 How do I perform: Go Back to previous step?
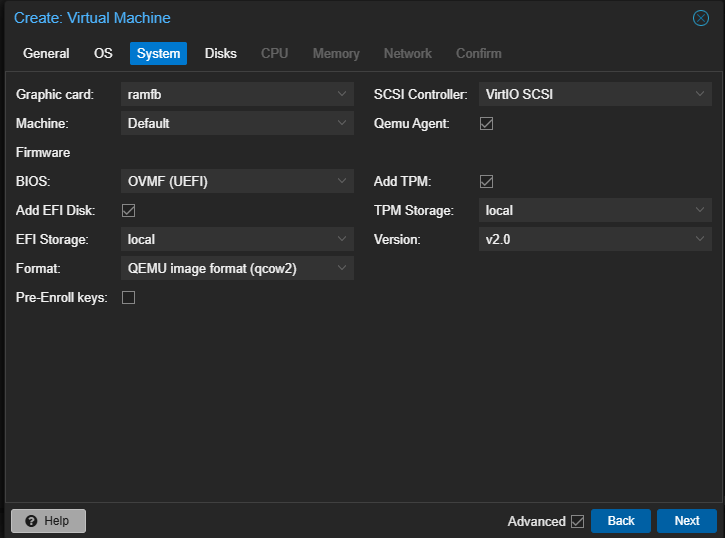pyautogui.click(x=621, y=521)
